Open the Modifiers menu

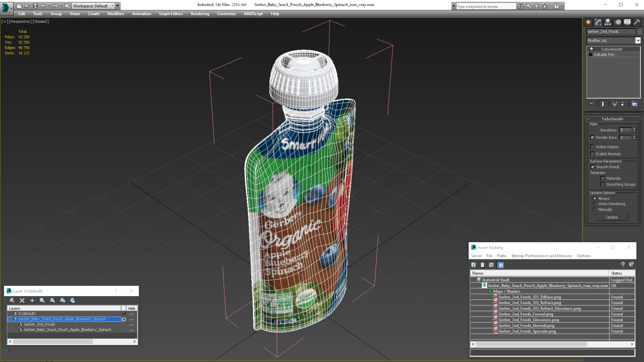pos(116,14)
